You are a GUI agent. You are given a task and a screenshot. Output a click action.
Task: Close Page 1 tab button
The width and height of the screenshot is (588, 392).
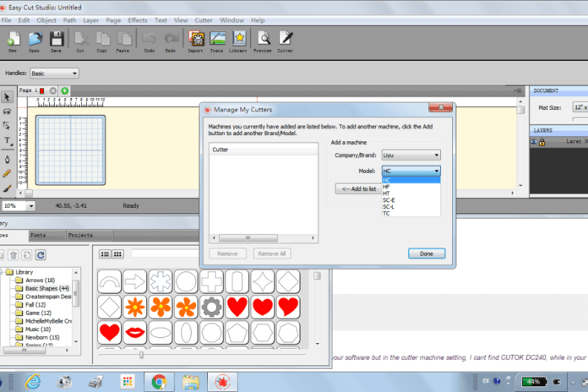[53, 90]
